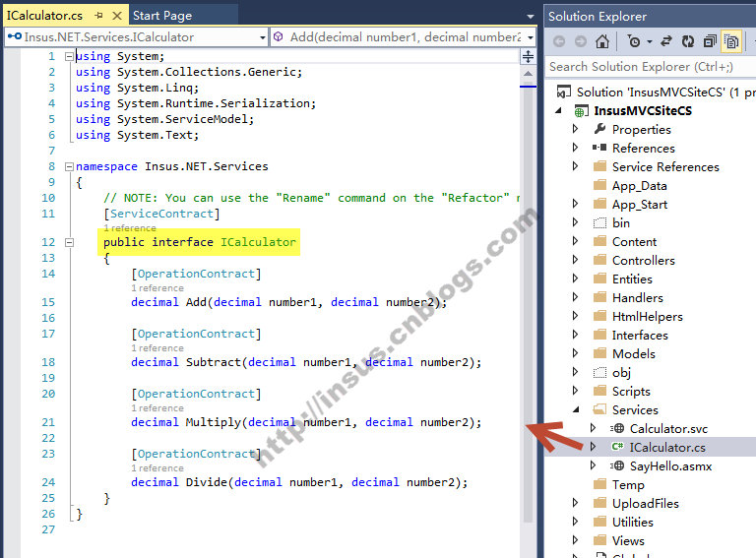The width and height of the screenshot is (756, 558).
Task: Click the InsusMVCSiteCS project globe icon
Action: point(581,111)
